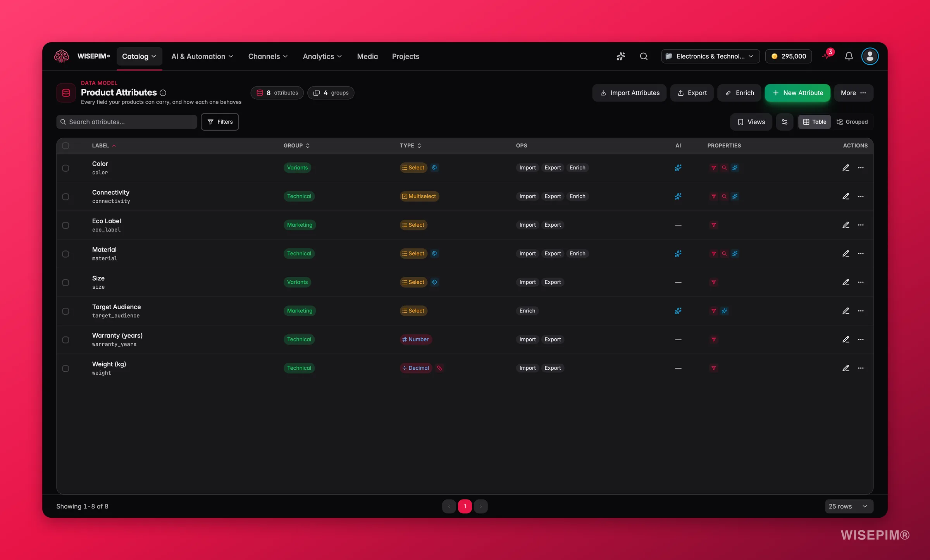The height and width of the screenshot is (560, 930).
Task: Click the New Attribute button
Action: [797, 93]
